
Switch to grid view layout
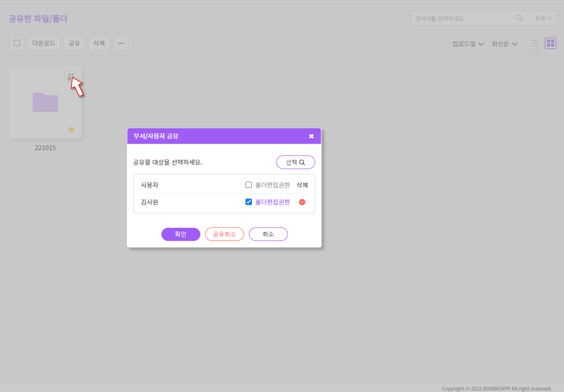551,43
